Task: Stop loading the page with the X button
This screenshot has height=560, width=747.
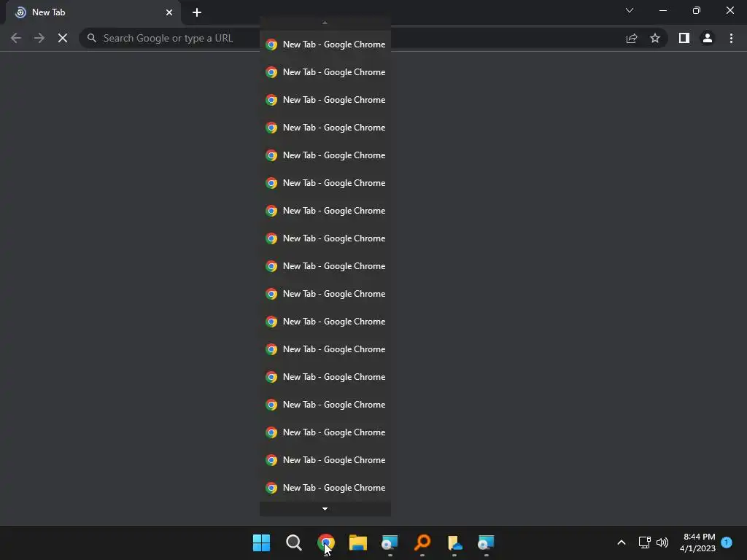Action: 63,38
